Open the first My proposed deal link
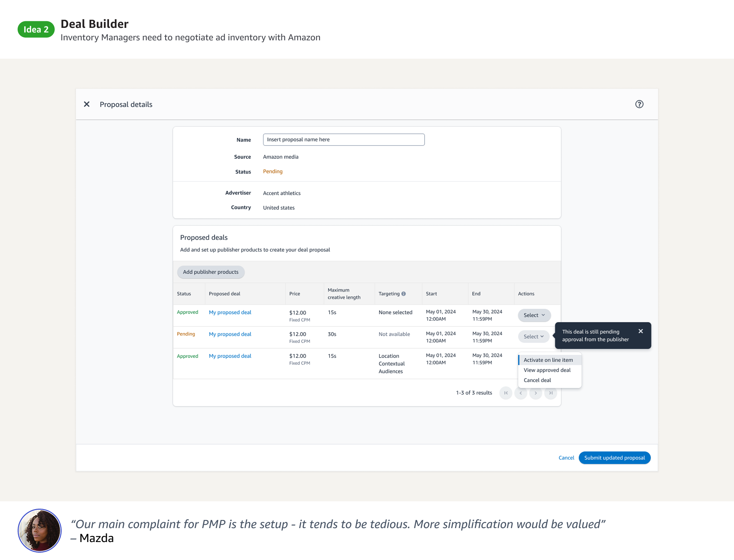The width and height of the screenshot is (734, 560). pyautogui.click(x=230, y=312)
